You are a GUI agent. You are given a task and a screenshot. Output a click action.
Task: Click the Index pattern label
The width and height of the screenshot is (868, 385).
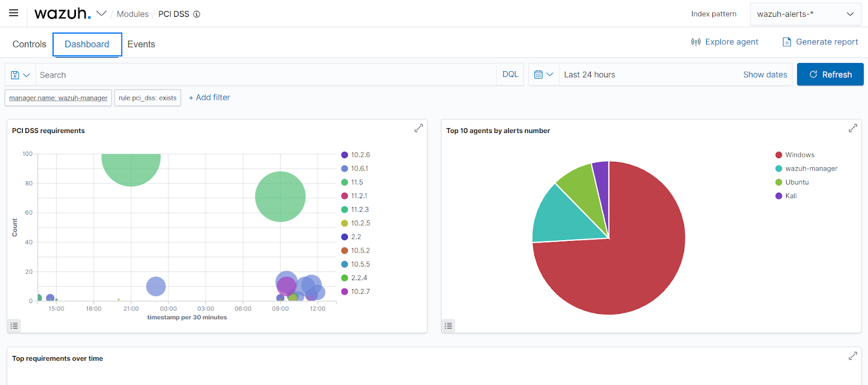[713, 14]
